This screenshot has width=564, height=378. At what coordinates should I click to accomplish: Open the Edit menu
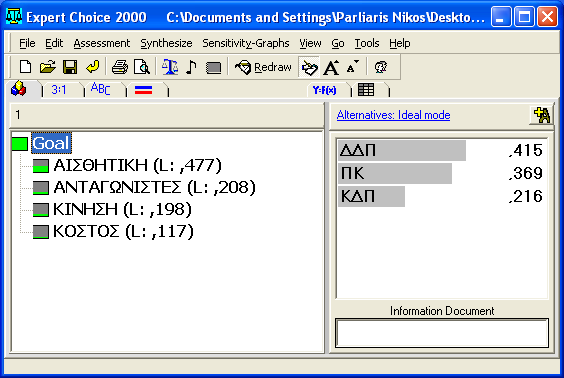pyautogui.click(x=54, y=44)
